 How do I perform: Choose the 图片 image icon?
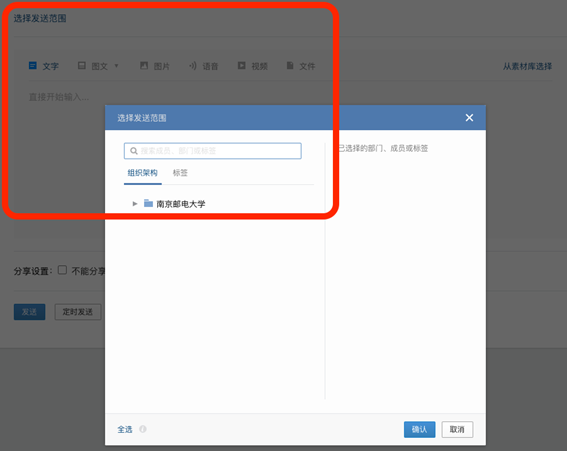pyautogui.click(x=144, y=65)
